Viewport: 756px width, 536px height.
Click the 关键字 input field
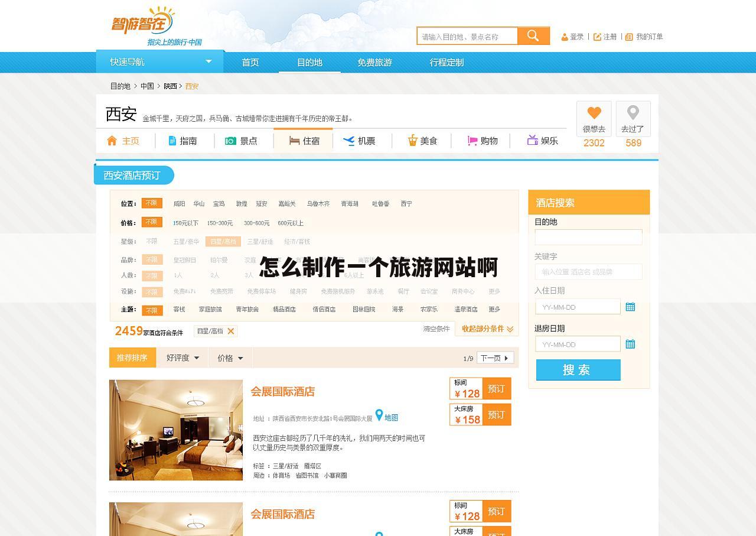[588, 272]
